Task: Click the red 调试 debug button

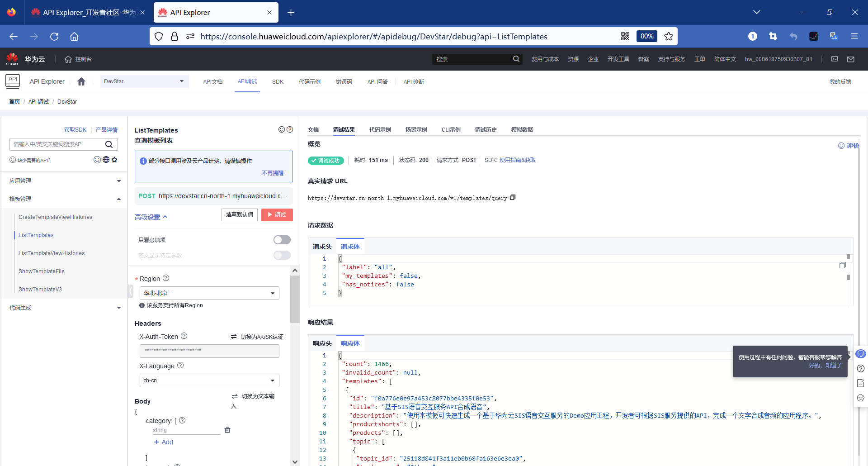Action: (277, 215)
